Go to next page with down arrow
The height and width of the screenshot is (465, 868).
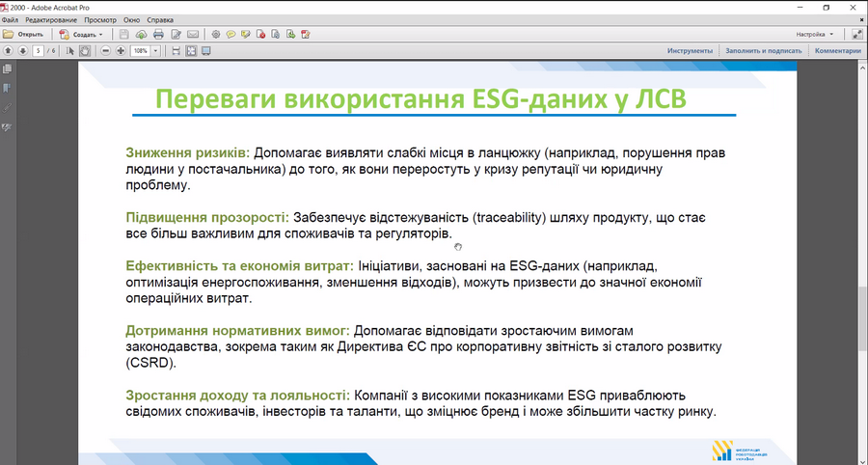(23, 51)
